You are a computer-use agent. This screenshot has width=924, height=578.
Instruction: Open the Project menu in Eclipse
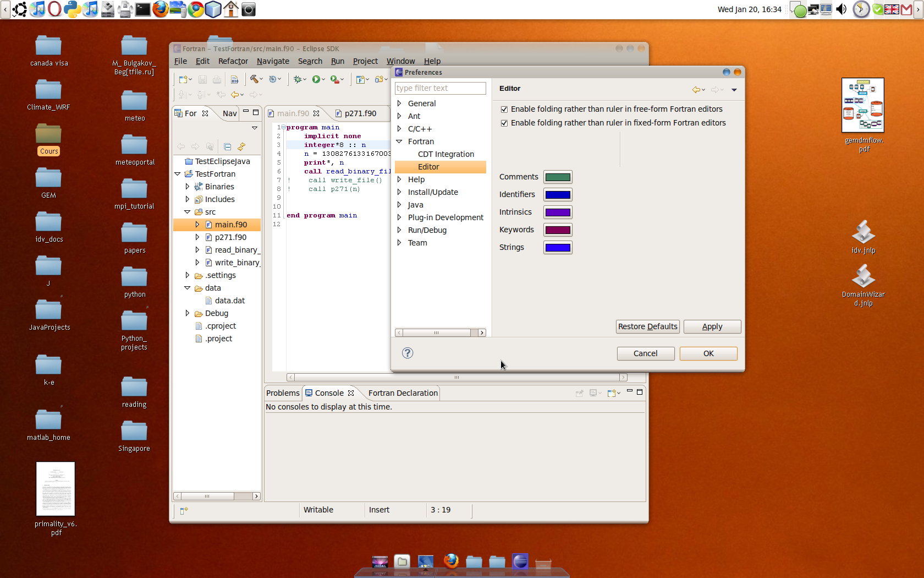point(365,61)
